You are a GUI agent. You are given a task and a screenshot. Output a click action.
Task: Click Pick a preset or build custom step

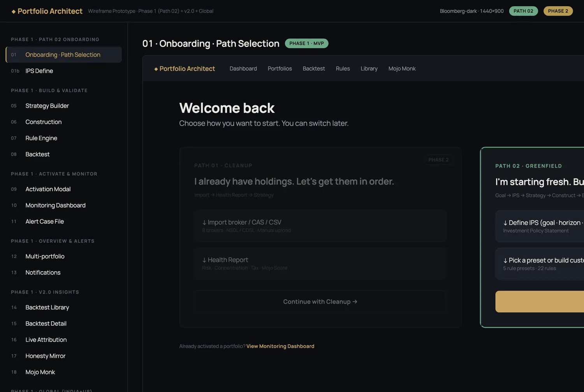tap(540, 264)
